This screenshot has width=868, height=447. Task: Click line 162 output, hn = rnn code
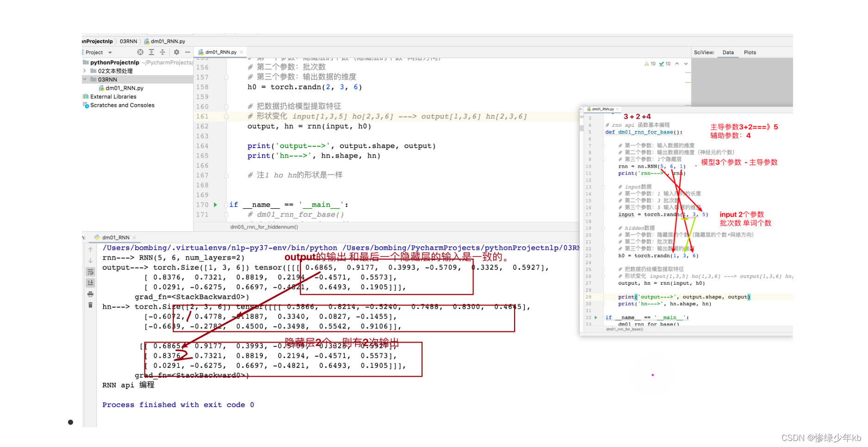(309, 126)
